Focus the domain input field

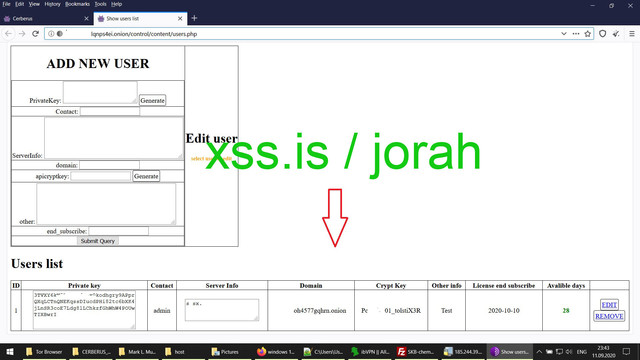click(109, 165)
